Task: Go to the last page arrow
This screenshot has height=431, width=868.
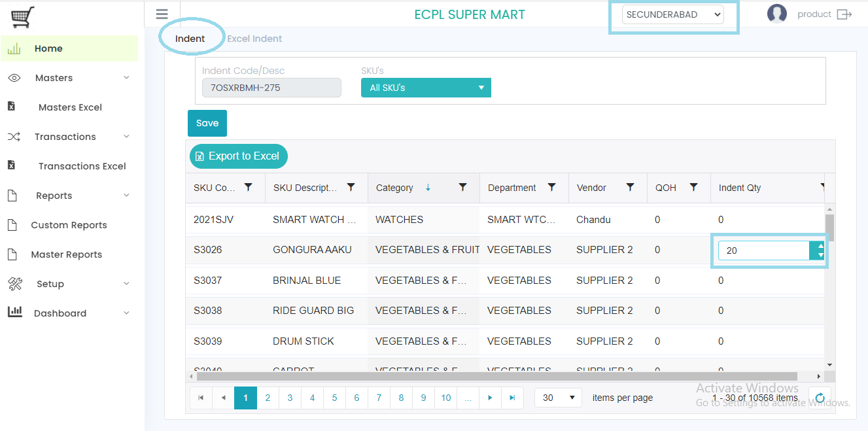Action: pos(512,398)
